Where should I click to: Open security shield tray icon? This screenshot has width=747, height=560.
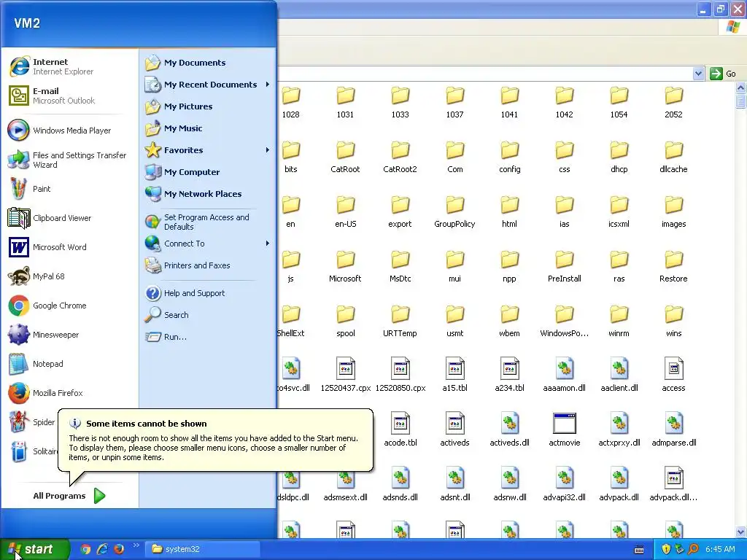coord(666,549)
